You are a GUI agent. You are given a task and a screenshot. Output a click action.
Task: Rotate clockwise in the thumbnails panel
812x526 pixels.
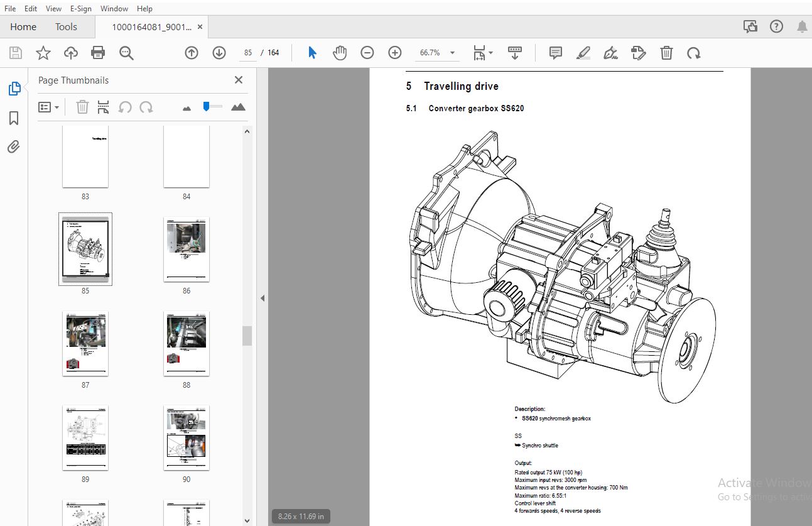(x=146, y=107)
